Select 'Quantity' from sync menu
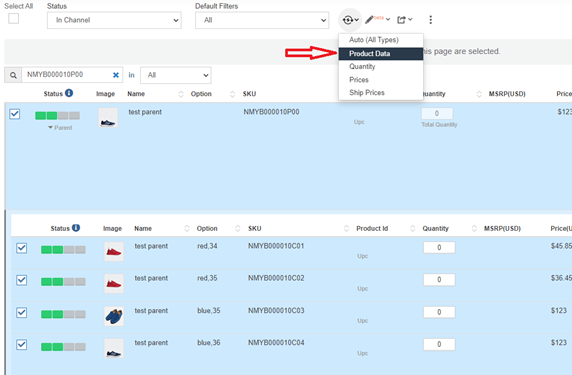Screen dimensions: 572x375 click(x=381, y=66)
